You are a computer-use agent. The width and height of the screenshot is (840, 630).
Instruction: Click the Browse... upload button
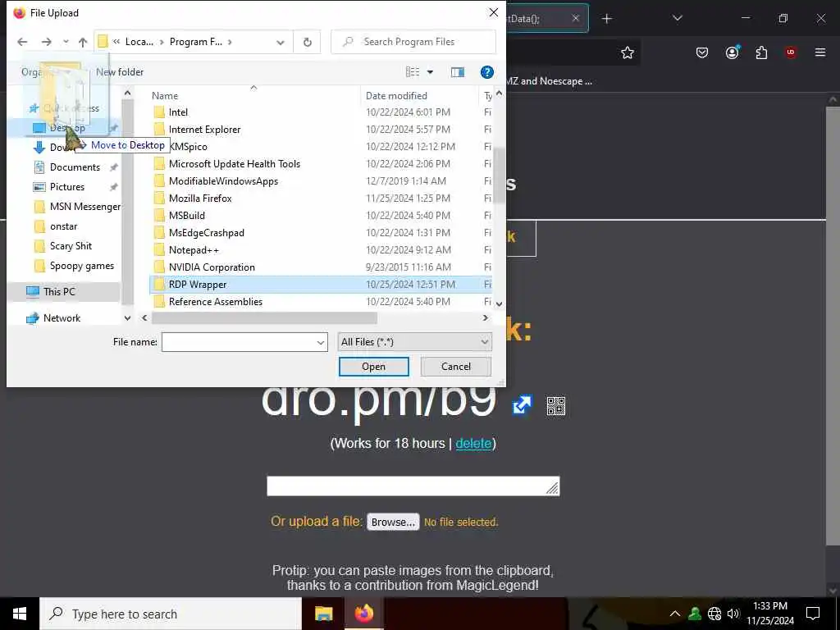click(393, 523)
